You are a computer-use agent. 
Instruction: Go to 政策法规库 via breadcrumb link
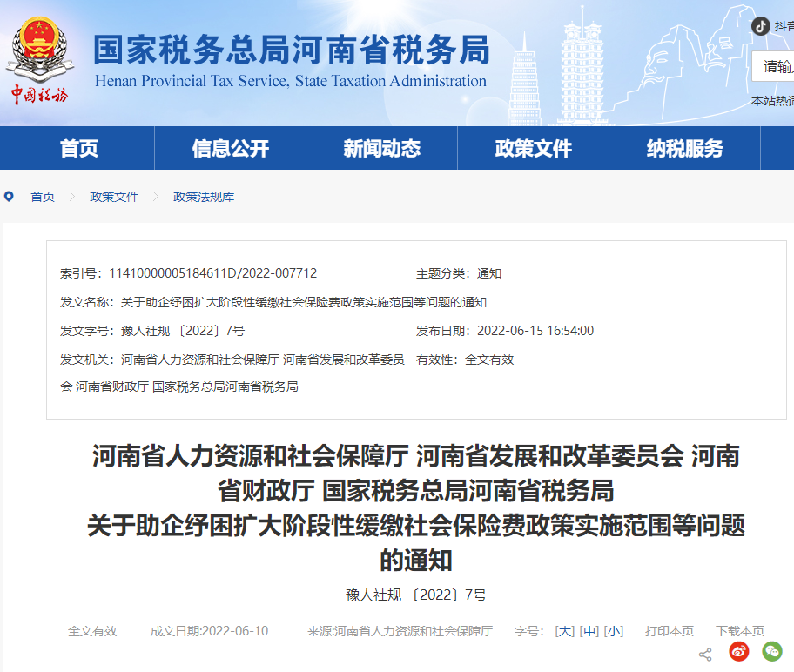click(x=204, y=197)
